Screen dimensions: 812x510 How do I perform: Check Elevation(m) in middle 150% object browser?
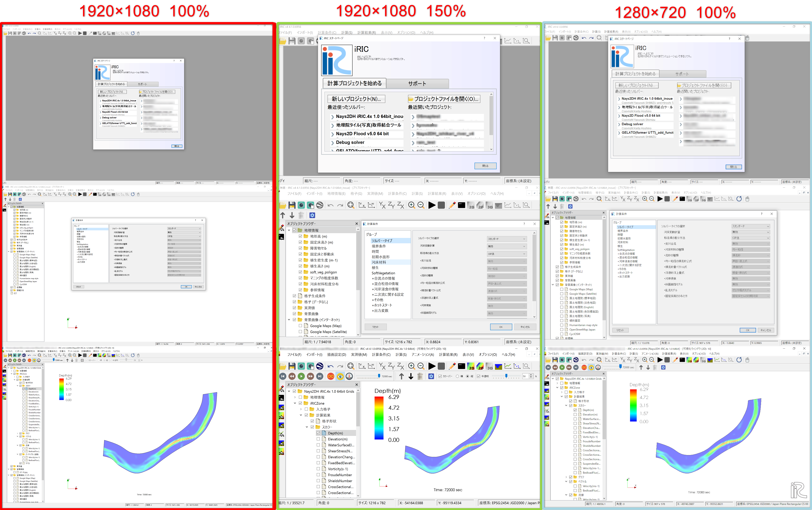(x=318, y=439)
